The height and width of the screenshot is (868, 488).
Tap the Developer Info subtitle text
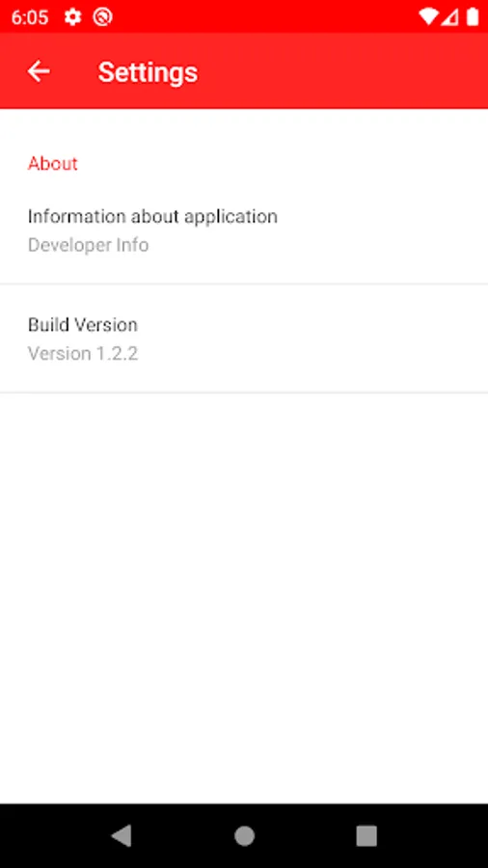click(x=88, y=245)
